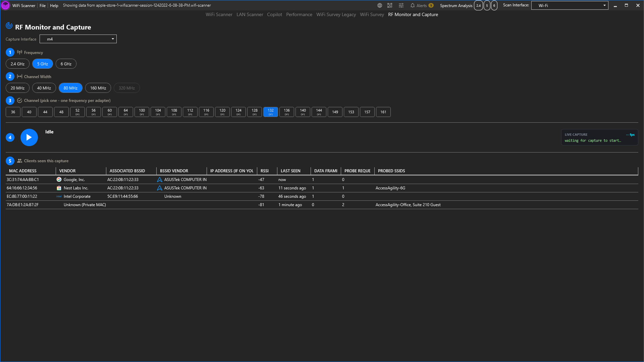Select client row 64:16:66:12:34:56

[322, 188]
